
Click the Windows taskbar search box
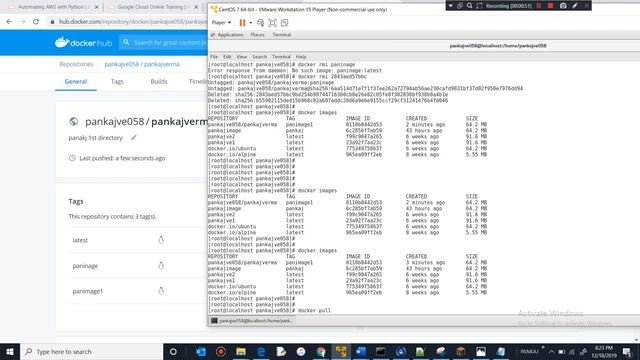tap(91, 351)
